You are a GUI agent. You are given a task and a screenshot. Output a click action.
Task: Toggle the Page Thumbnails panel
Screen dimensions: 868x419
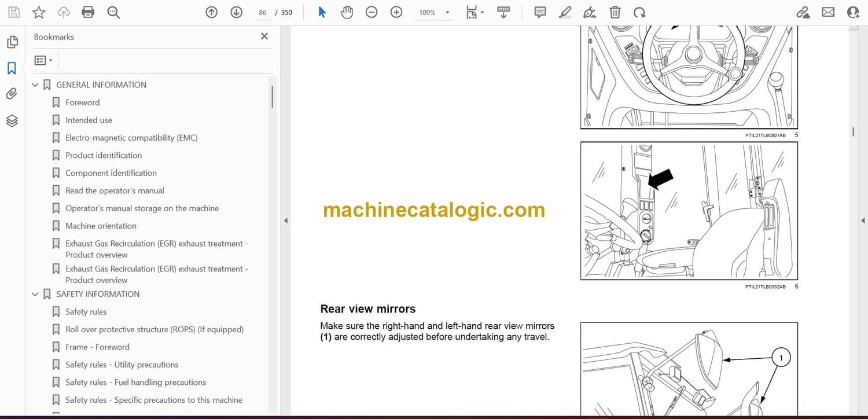tap(12, 42)
